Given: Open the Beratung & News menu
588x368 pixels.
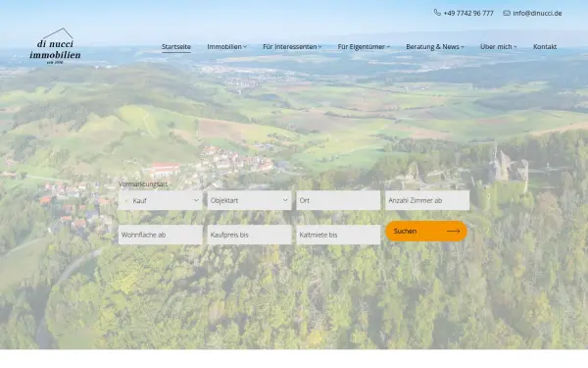Looking at the screenshot, I should point(435,46).
